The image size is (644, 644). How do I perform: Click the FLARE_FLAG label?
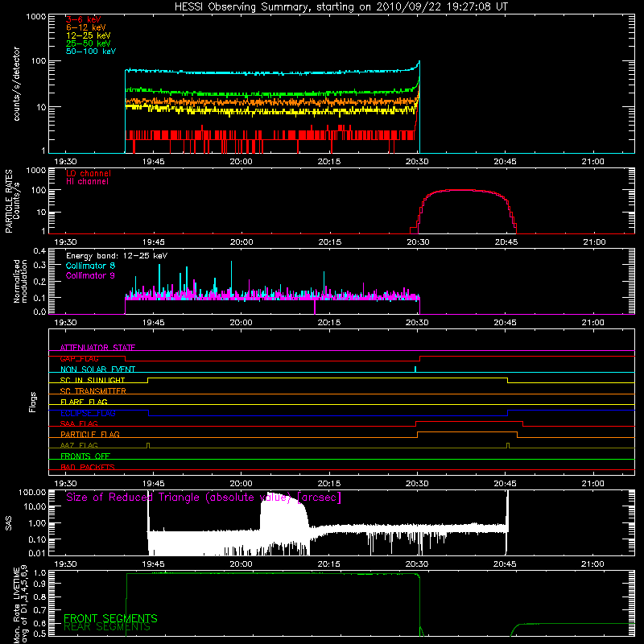(x=84, y=402)
